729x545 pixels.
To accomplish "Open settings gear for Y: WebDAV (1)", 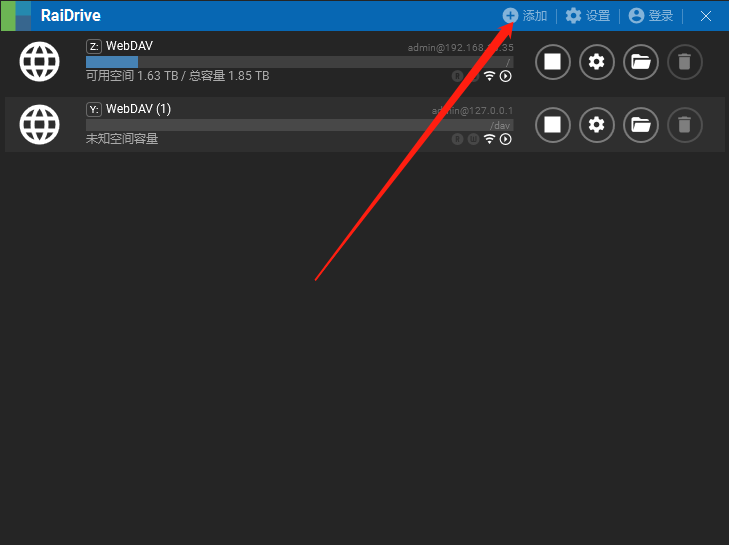I will coord(596,125).
